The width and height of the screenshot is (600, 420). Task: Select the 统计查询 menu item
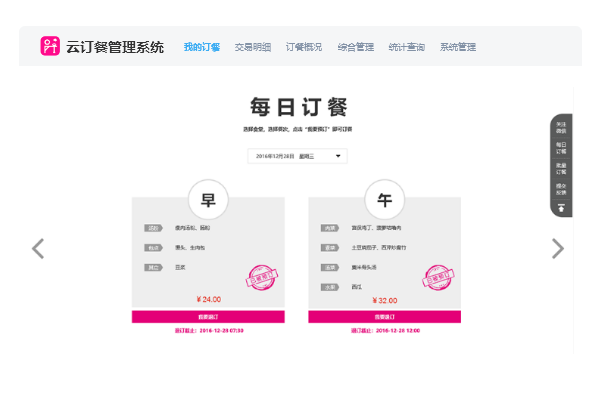tap(406, 47)
